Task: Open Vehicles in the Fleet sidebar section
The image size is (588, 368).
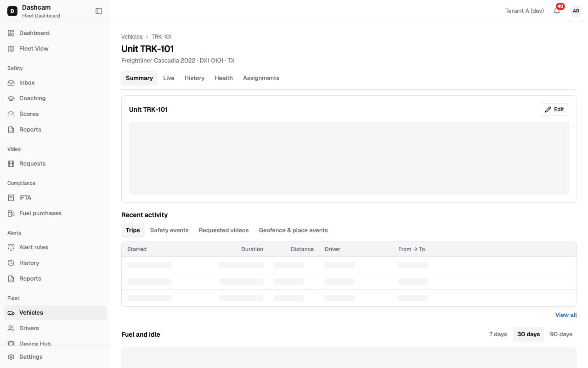Action: [55, 313]
